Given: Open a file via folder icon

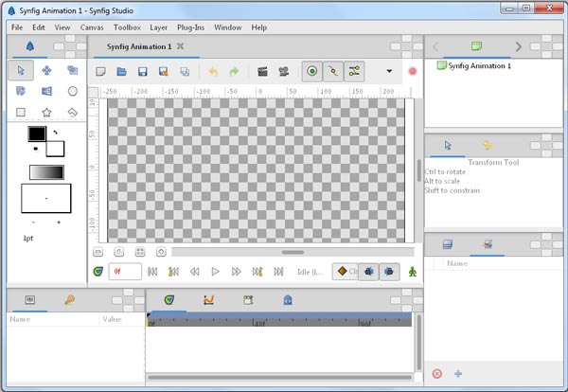Looking at the screenshot, I should (x=121, y=71).
